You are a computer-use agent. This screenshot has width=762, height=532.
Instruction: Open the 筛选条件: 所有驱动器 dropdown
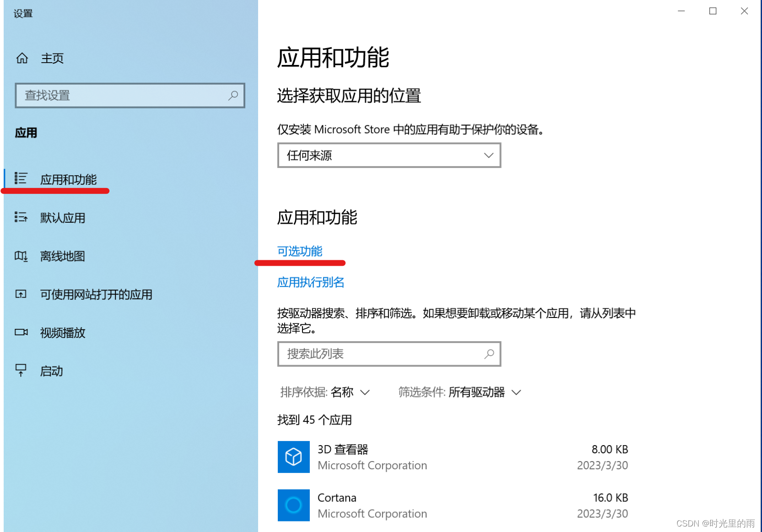tap(460, 392)
